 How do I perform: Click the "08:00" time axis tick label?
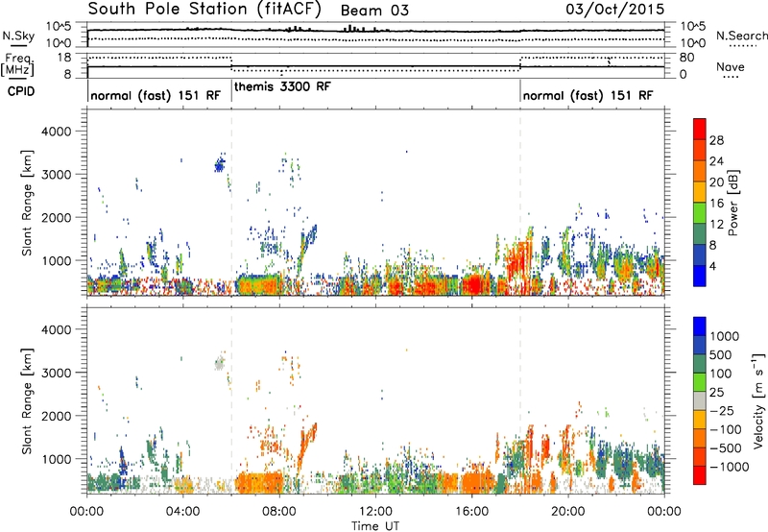point(278,511)
